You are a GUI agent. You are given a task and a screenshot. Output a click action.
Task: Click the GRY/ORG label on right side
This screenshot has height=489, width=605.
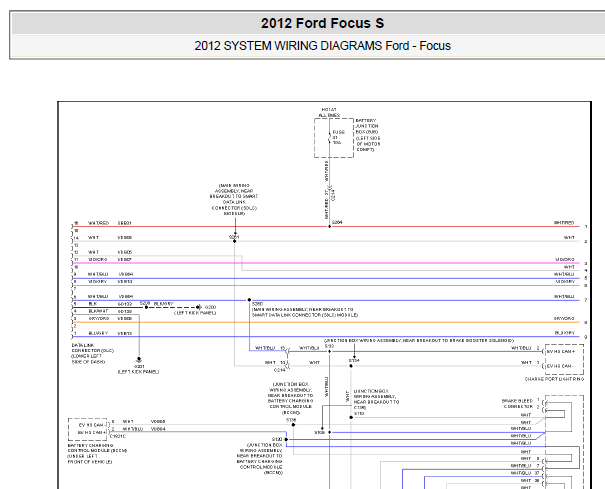point(564,318)
